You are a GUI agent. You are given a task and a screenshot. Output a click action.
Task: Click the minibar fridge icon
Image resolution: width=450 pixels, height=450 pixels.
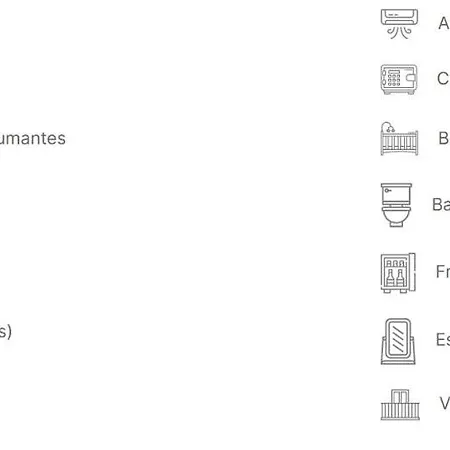(398, 273)
